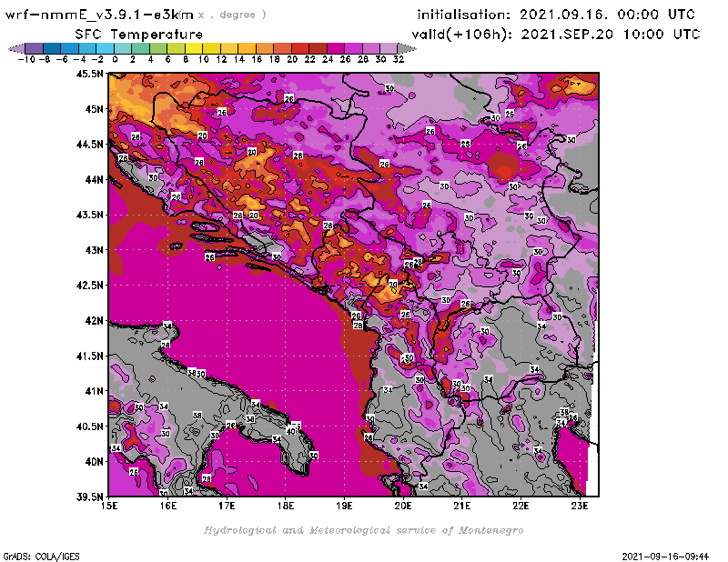Click the 'GrADS: COLA/IGES' footer text
Image resolution: width=728 pixels, height=562 pixels.
point(41,557)
